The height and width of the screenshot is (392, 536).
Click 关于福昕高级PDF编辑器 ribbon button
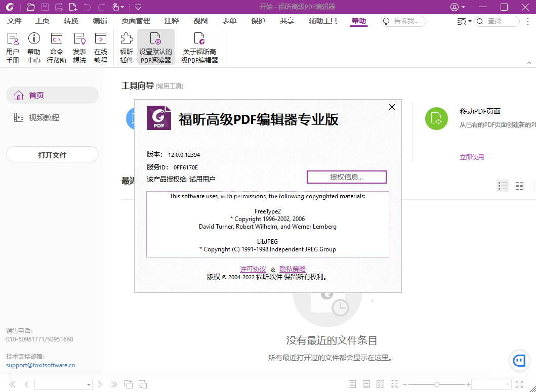(199, 48)
